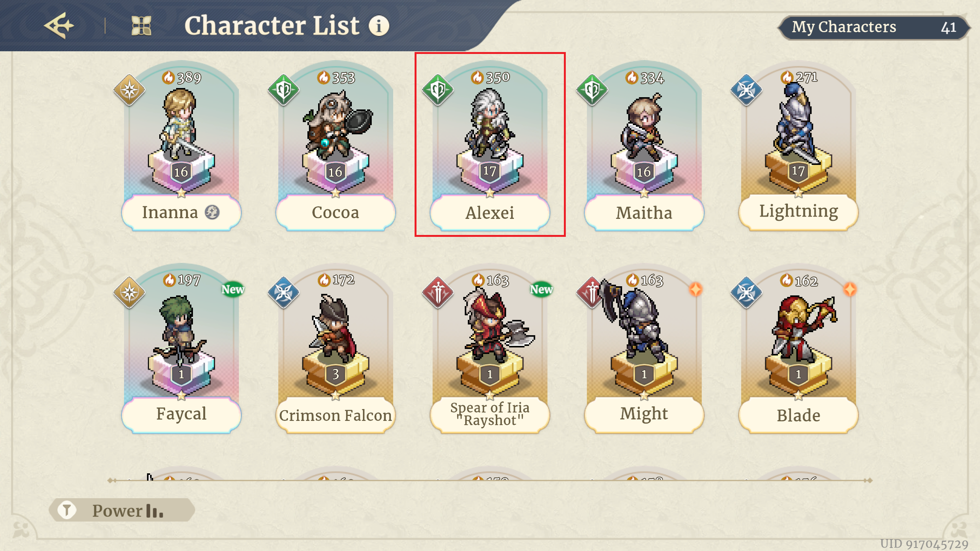Click Faycal's gold star class icon
This screenshot has height=551, width=980.
click(x=129, y=293)
